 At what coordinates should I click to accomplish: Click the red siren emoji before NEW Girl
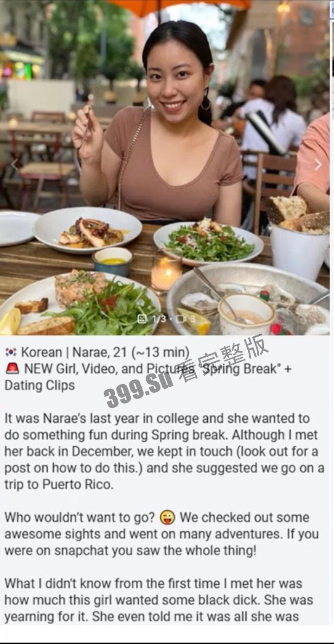tap(12, 369)
